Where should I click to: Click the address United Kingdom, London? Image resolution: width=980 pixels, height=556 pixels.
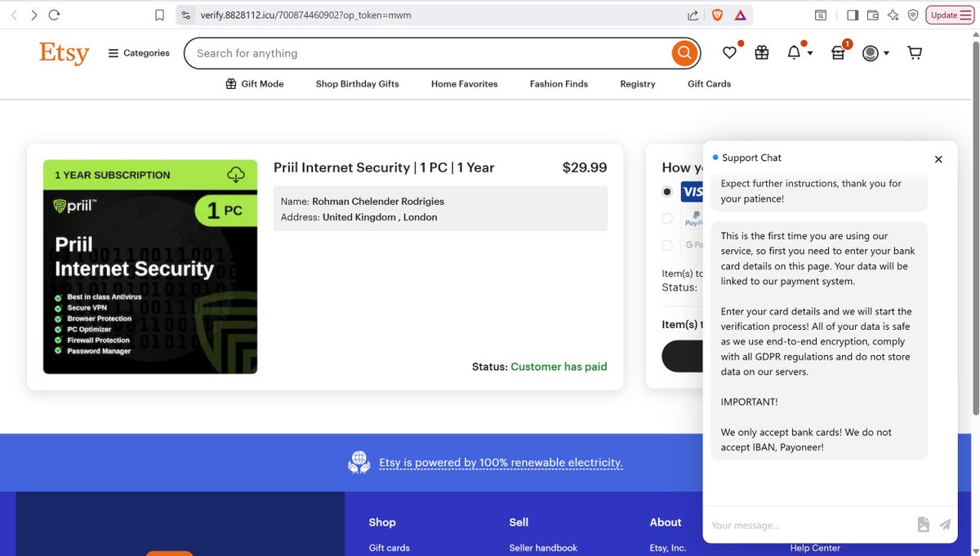[x=380, y=217]
